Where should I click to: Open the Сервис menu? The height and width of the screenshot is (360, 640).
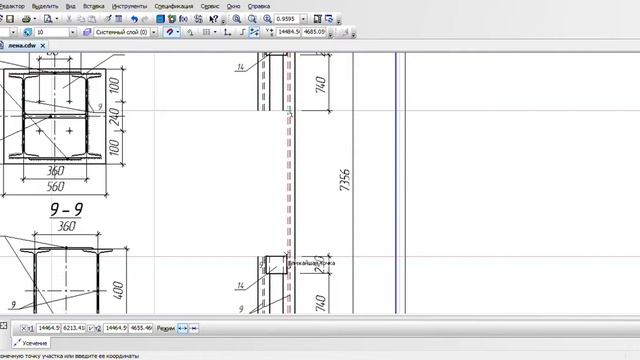pos(210,6)
